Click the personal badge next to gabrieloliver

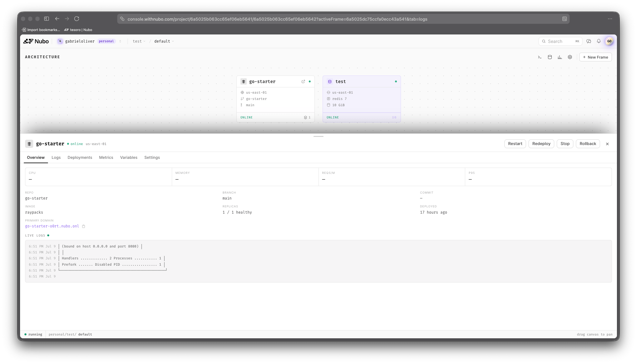[106, 41]
